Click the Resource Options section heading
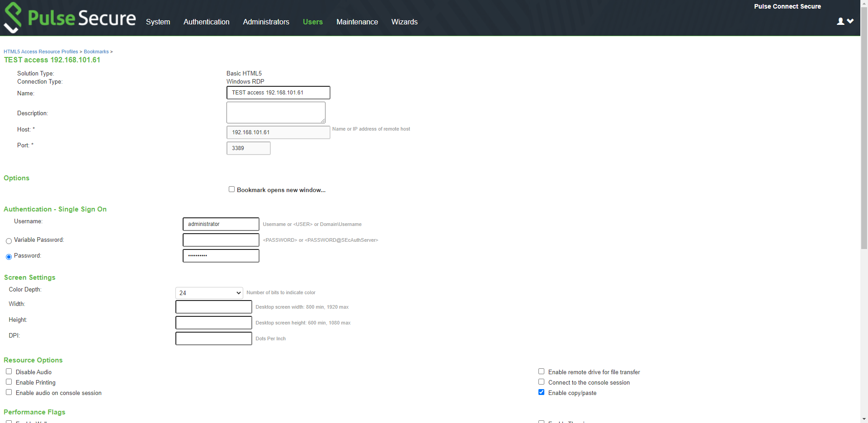This screenshot has width=868, height=423. point(33,360)
